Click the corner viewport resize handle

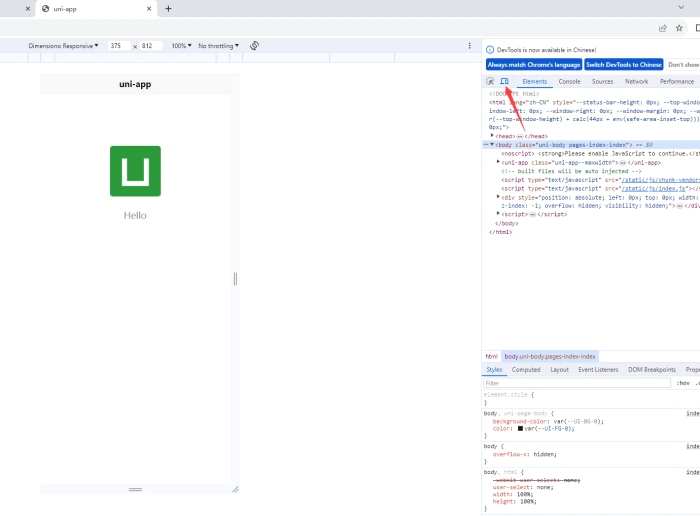tap(235, 489)
